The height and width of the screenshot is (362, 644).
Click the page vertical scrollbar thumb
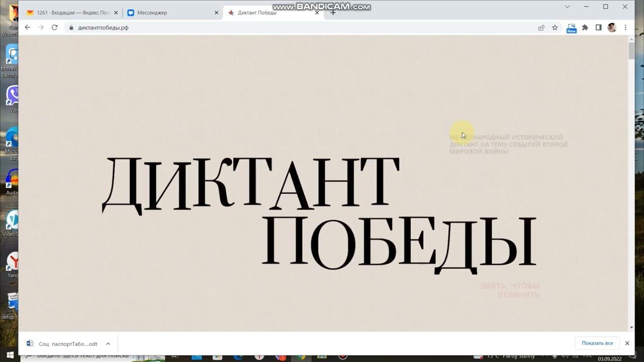pos(631,51)
